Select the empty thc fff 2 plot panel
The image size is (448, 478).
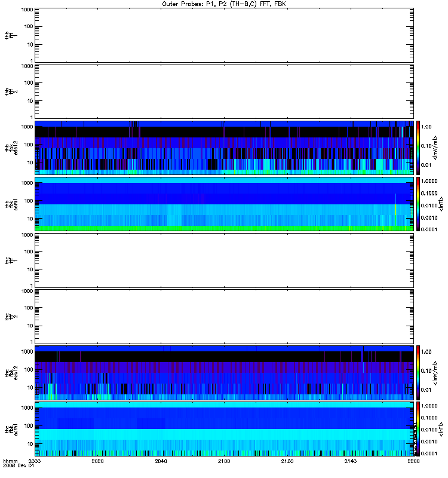pos(224,317)
